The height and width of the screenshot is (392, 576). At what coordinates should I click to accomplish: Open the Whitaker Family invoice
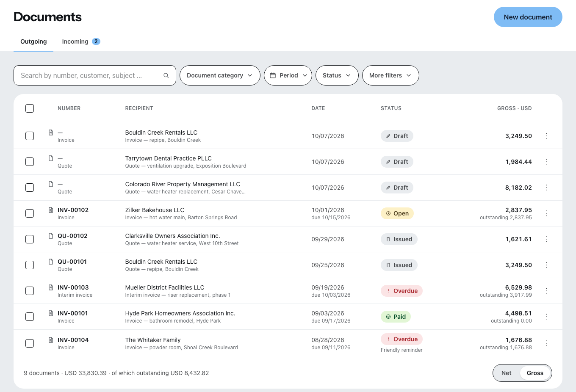288,343
